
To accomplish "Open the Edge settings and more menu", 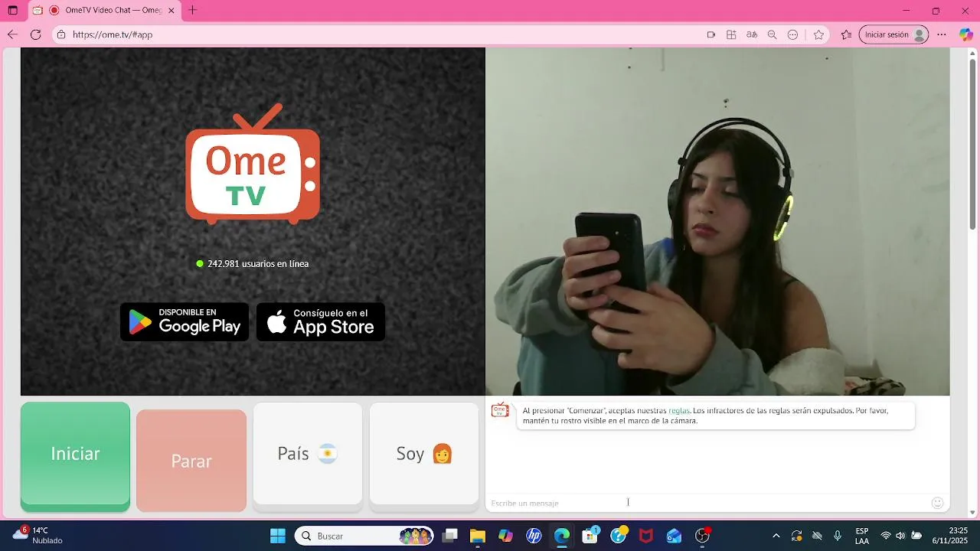I will point(942,34).
